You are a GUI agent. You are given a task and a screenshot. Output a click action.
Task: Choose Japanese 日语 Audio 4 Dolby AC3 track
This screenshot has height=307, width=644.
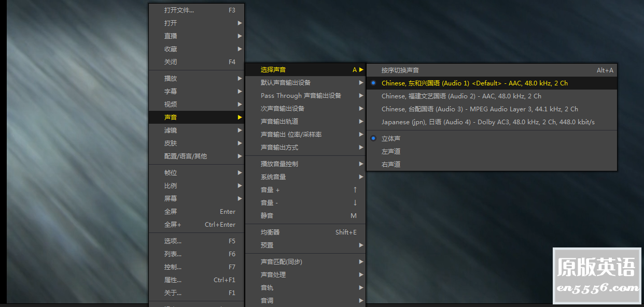point(487,122)
